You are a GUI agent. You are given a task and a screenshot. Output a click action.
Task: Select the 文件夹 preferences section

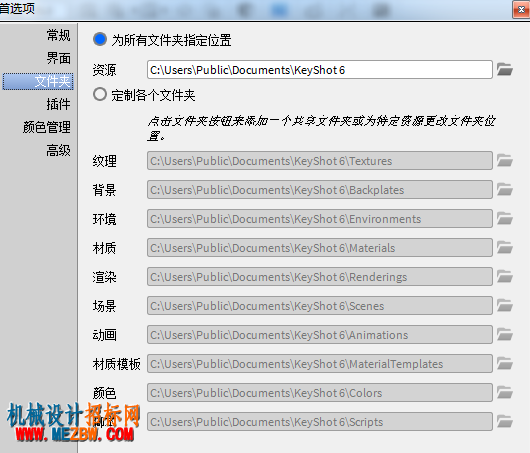click(x=38, y=81)
